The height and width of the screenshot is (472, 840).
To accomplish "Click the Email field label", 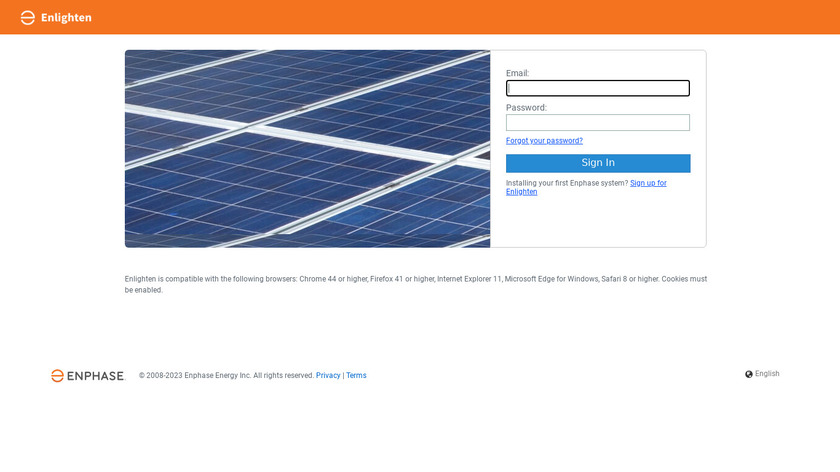I will 518,73.
